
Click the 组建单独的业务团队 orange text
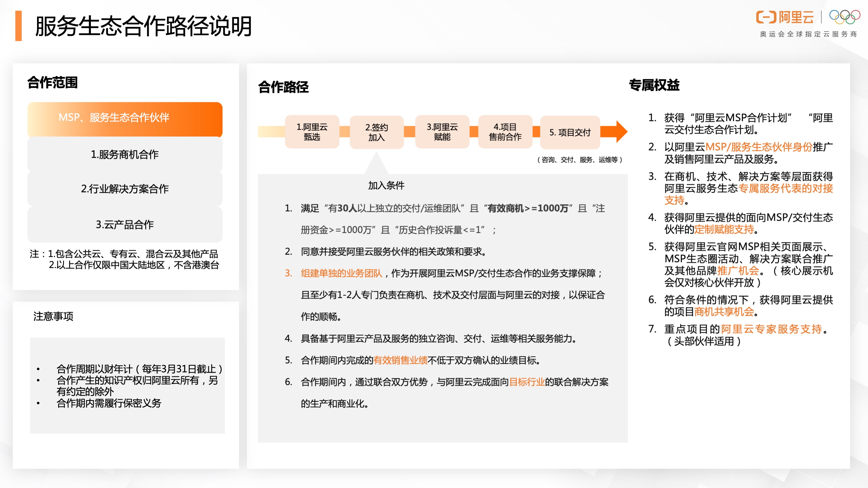[341, 273]
